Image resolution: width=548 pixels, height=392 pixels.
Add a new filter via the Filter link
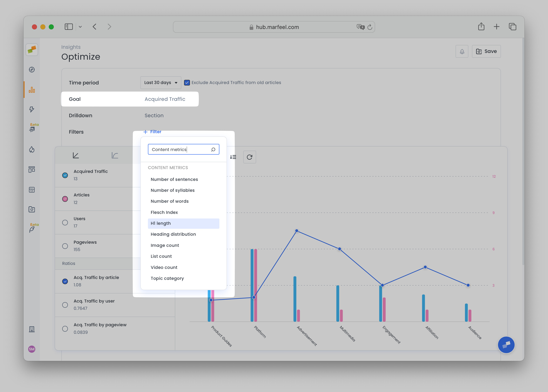(x=152, y=132)
